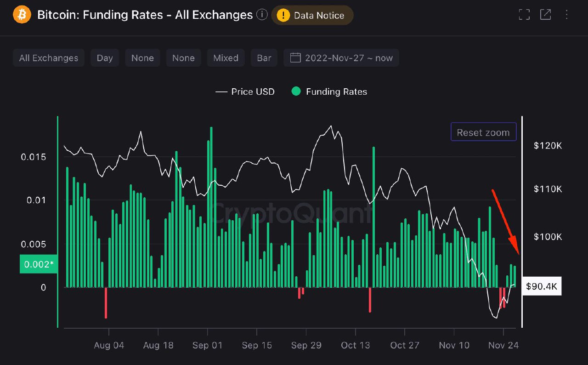Open chart in new window icon

click(545, 15)
